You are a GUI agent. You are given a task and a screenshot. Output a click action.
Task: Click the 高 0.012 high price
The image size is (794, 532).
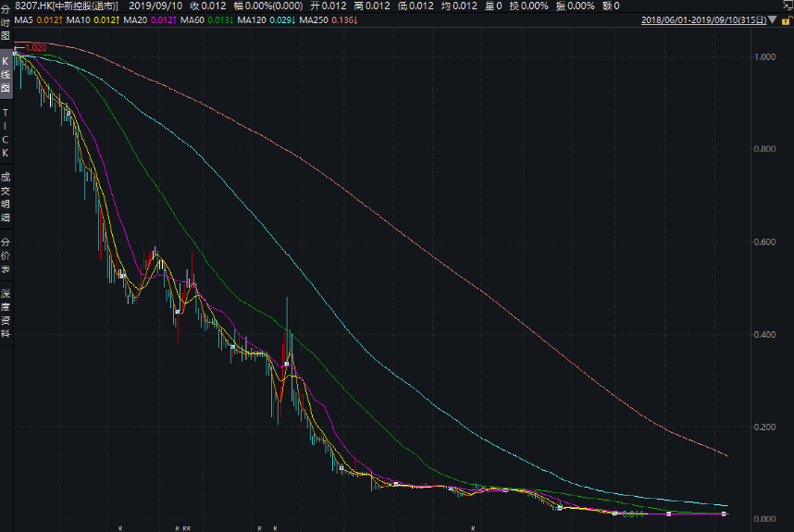pos(372,6)
